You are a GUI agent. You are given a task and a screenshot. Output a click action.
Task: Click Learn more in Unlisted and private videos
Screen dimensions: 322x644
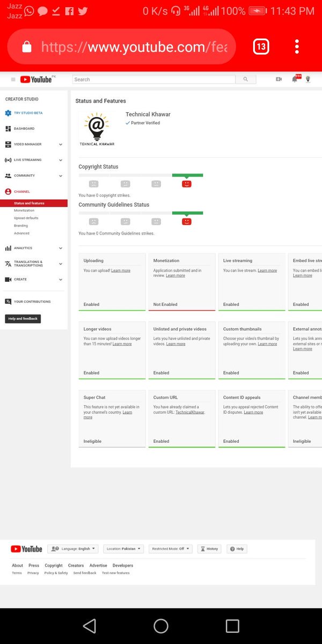coord(175,343)
